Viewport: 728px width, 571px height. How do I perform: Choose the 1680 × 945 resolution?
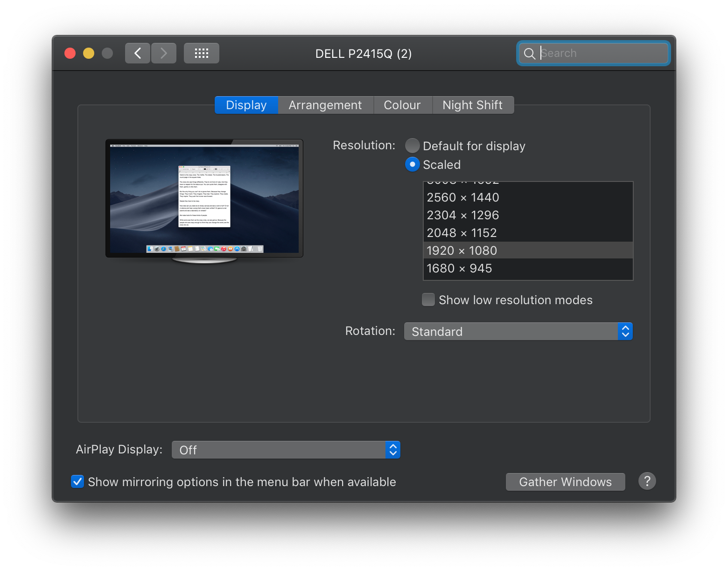[x=528, y=268]
